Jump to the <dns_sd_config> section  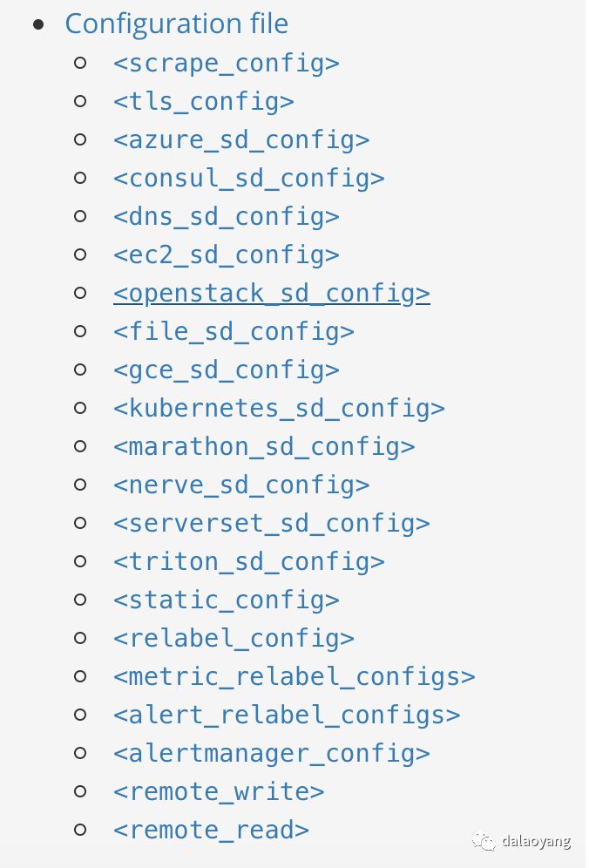(227, 217)
